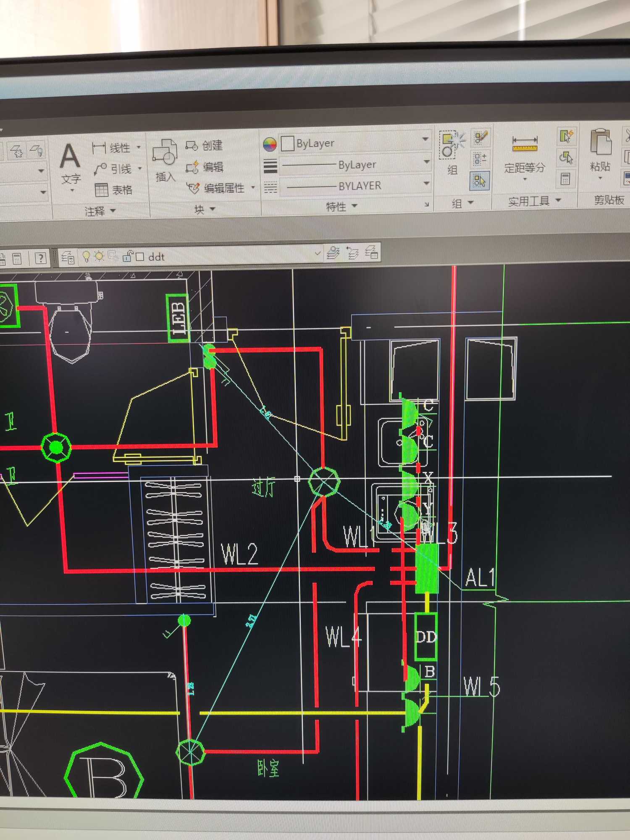Open the calculator icon in 实用工具 panel
The height and width of the screenshot is (840, 630).
point(565,179)
